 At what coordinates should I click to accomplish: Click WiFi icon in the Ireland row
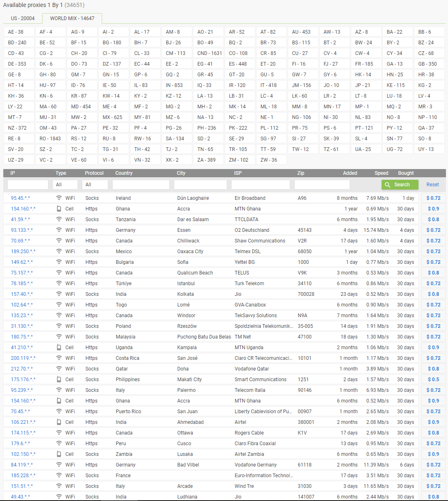(x=59, y=198)
